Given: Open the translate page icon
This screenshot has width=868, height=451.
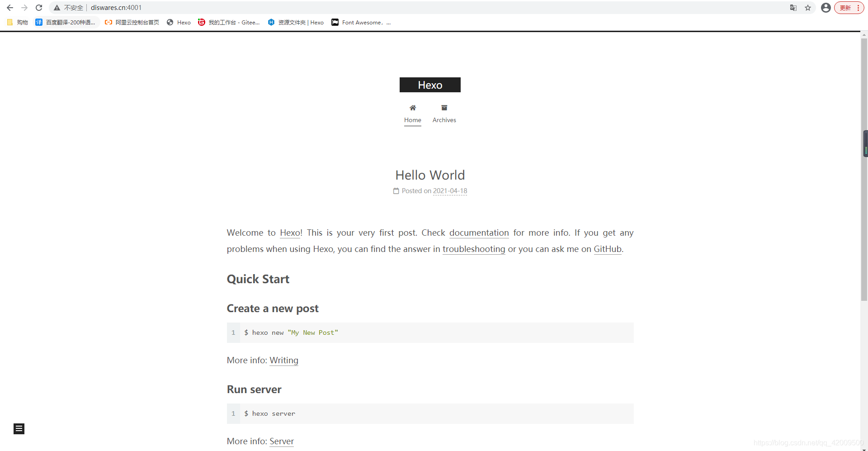Looking at the screenshot, I should tap(793, 8).
